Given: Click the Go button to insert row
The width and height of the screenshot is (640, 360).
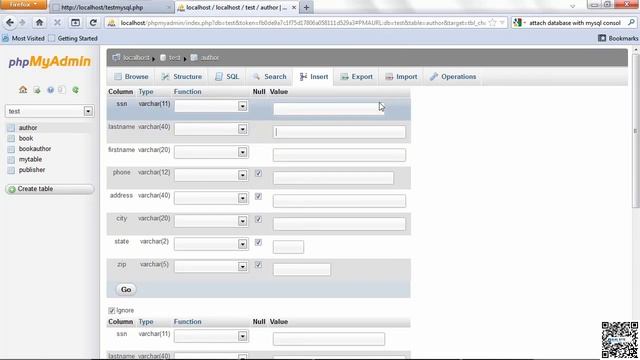Looking at the screenshot, I should pos(126,289).
